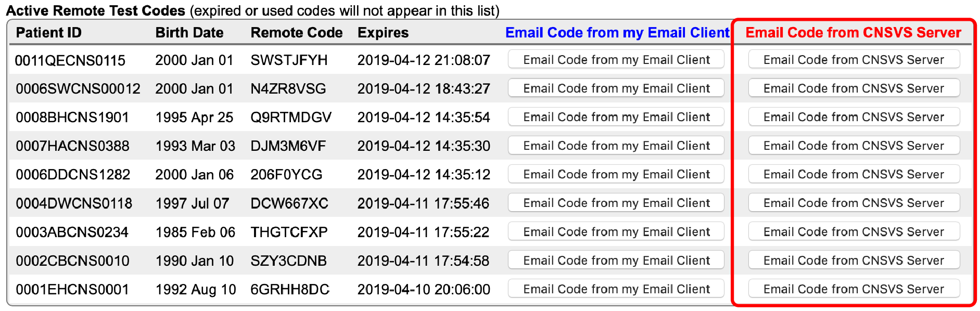Screen dimensions: 980x311
Task: Email code from CNSVS Server for patient 0011QECNS0115
Action: (x=854, y=60)
